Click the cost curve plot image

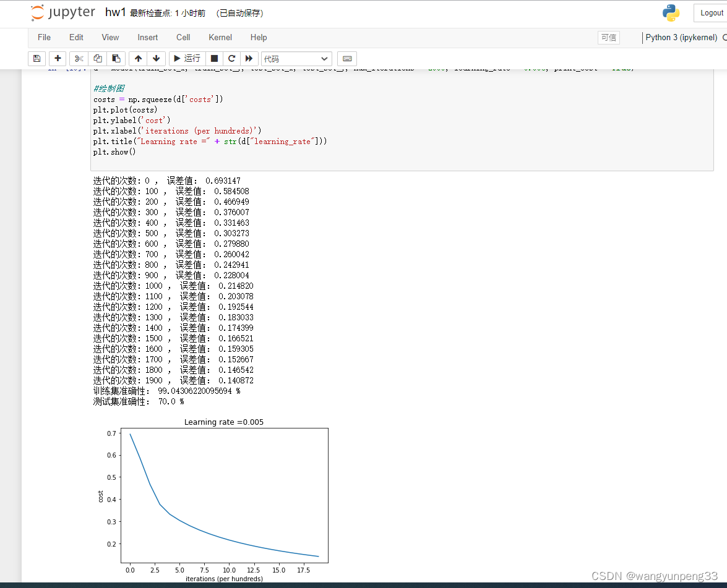225,495
